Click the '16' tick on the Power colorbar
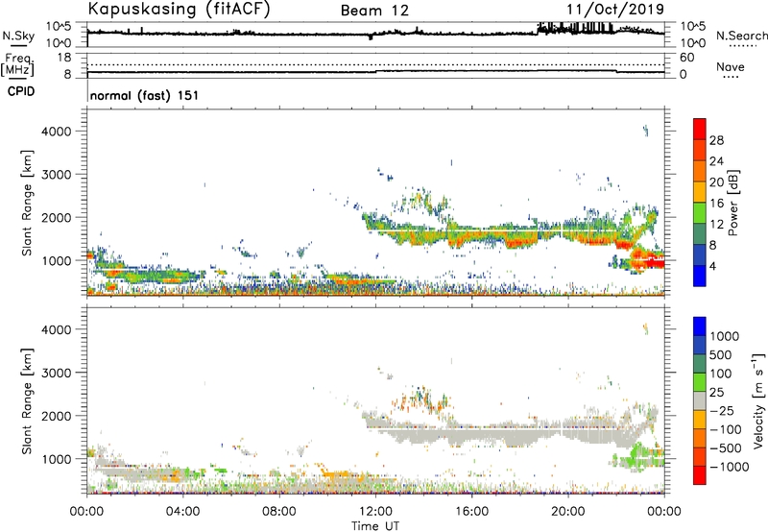Screen dimensions: 768x532 (x=716, y=204)
